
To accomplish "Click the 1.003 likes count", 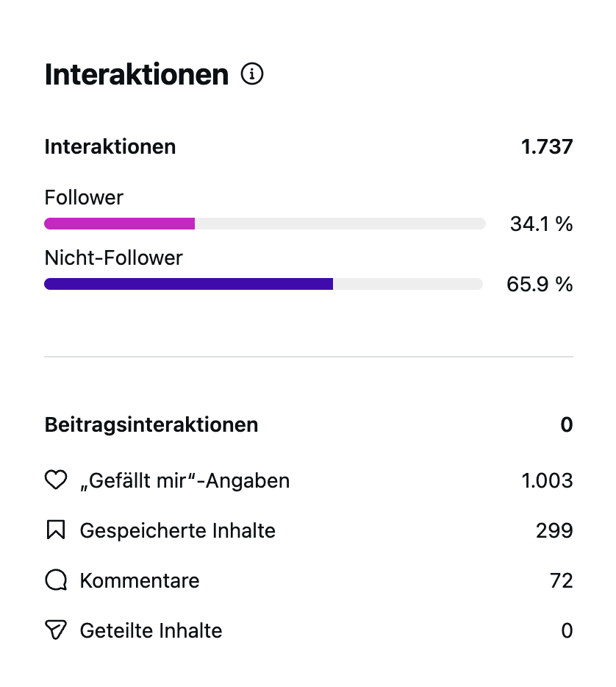I will 547,481.
